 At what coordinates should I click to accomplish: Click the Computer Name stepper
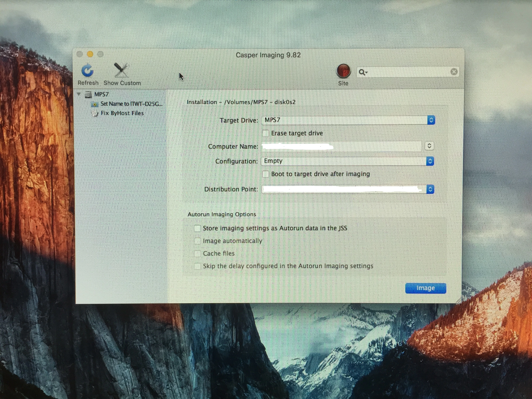(x=429, y=146)
